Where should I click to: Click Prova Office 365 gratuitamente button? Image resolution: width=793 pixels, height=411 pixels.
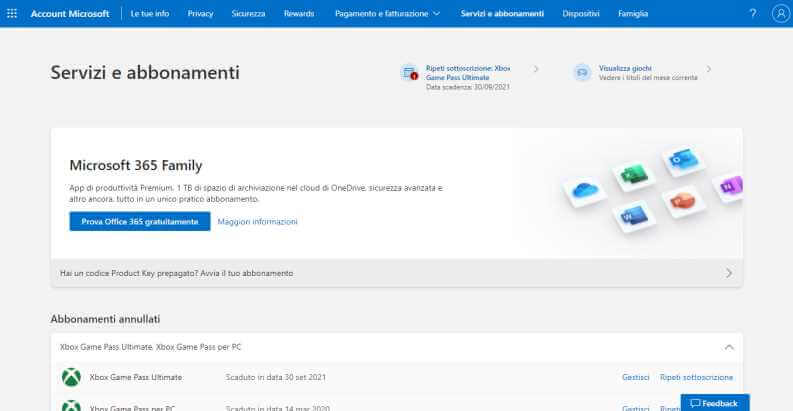tap(140, 221)
